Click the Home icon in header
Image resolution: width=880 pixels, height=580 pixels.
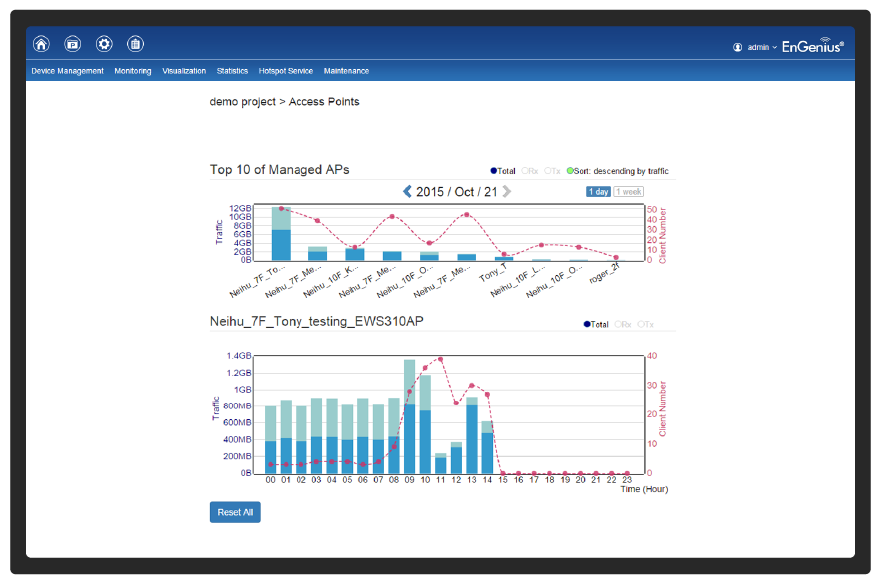tap(41, 44)
